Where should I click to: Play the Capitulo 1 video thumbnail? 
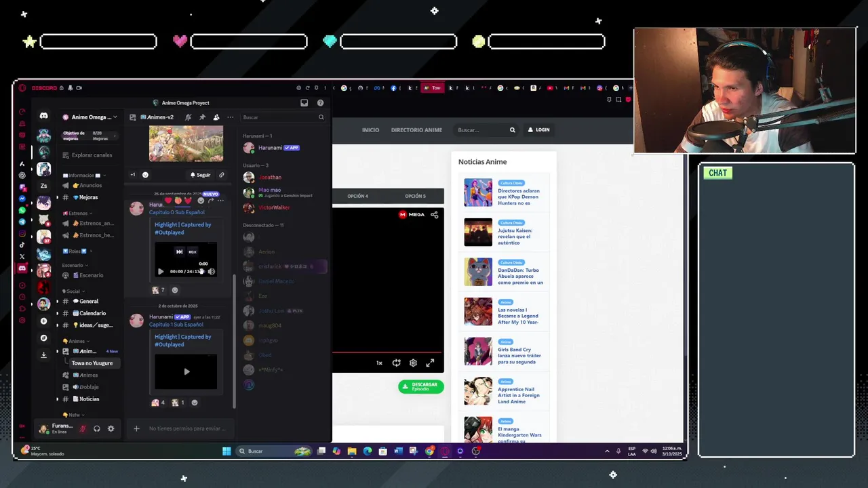click(x=186, y=371)
